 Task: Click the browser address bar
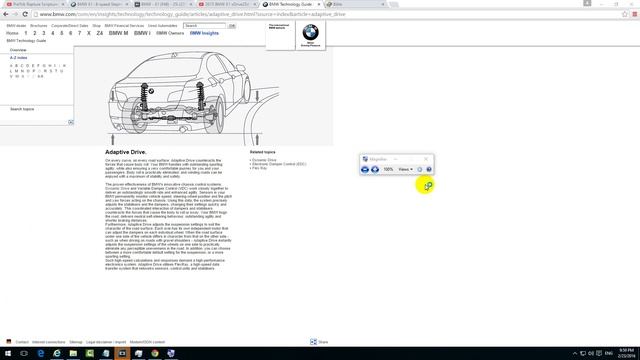click(x=327, y=14)
